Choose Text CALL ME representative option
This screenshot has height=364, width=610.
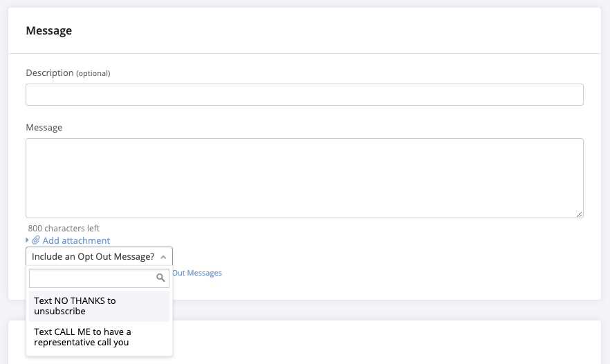(x=99, y=337)
